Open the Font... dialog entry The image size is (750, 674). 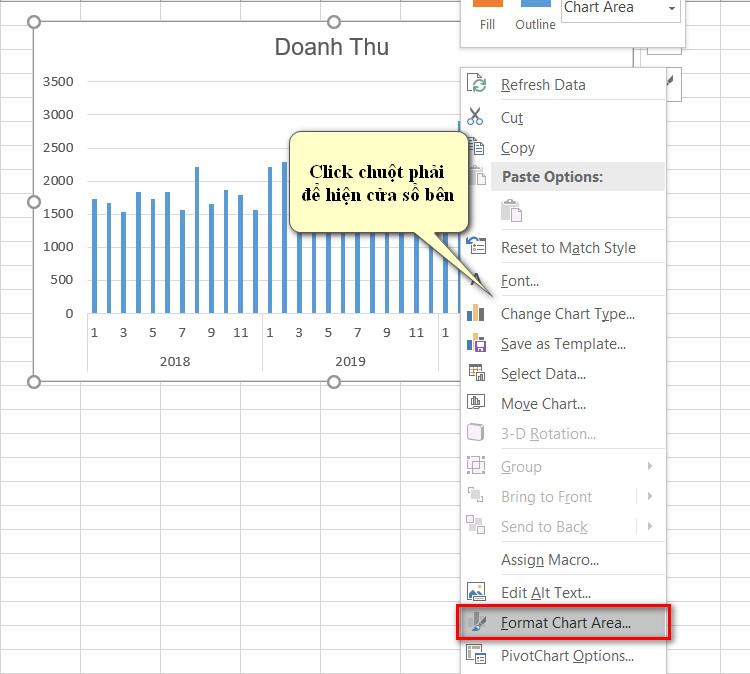click(x=563, y=280)
